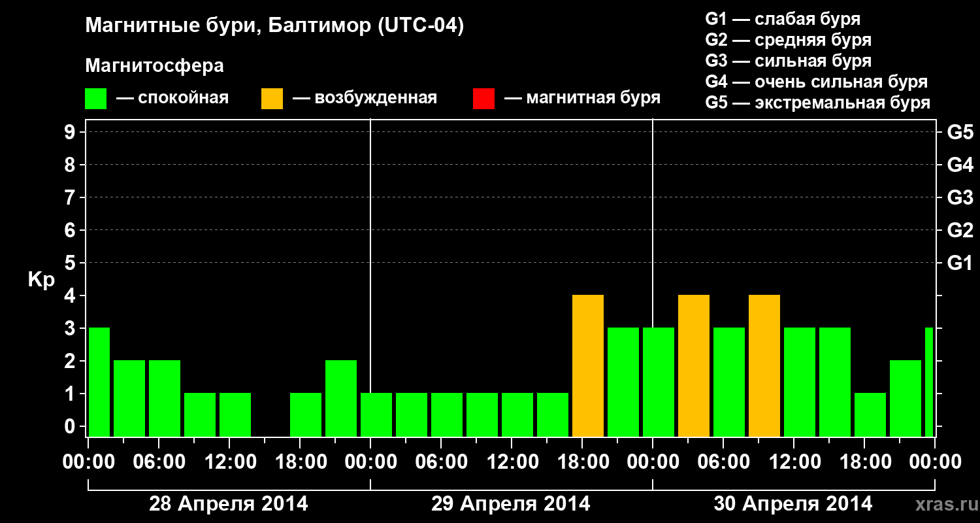The width and height of the screenshot is (980, 523).
Task: Click the first green bar of 28 April
Action: pyautogui.click(x=99, y=382)
